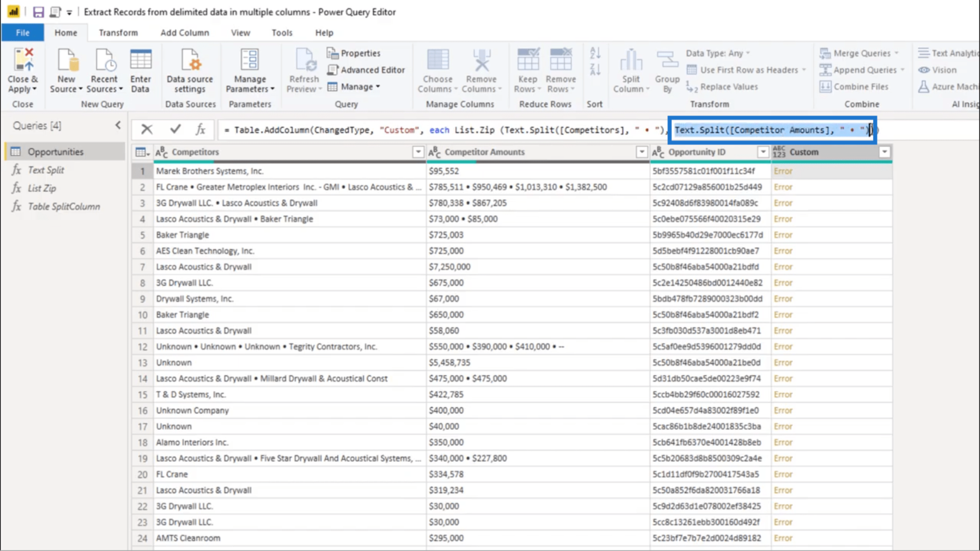980x551 pixels.
Task: Open the Custom column filter dropdown
Action: [884, 152]
